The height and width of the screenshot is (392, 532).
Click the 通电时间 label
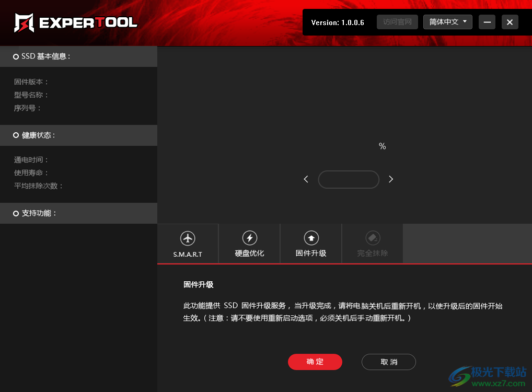click(x=31, y=160)
